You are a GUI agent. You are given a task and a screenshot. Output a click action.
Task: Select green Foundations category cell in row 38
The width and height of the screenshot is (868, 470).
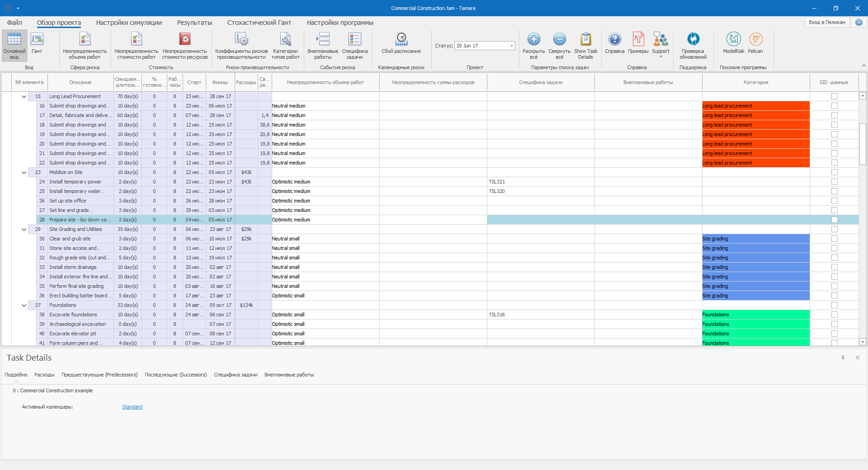(x=755, y=315)
